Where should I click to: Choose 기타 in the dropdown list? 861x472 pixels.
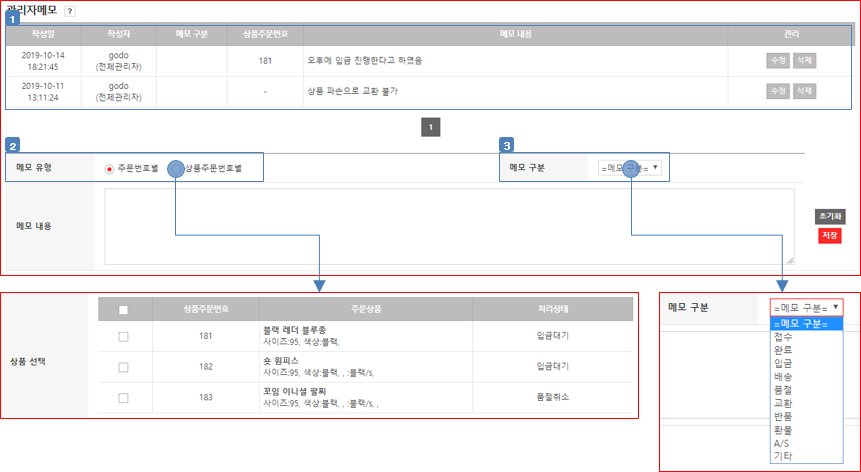(806, 456)
